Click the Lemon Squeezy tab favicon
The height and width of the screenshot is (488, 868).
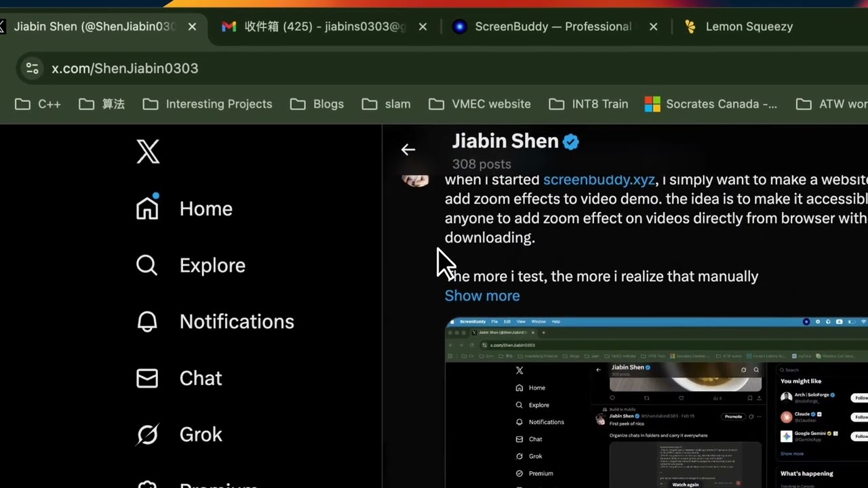click(690, 26)
